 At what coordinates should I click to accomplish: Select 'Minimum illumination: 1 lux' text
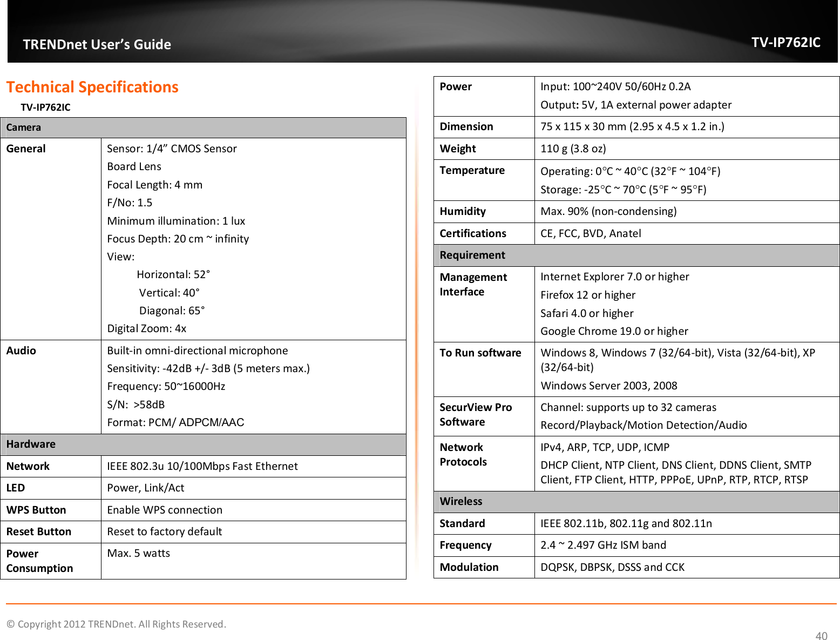(176, 221)
